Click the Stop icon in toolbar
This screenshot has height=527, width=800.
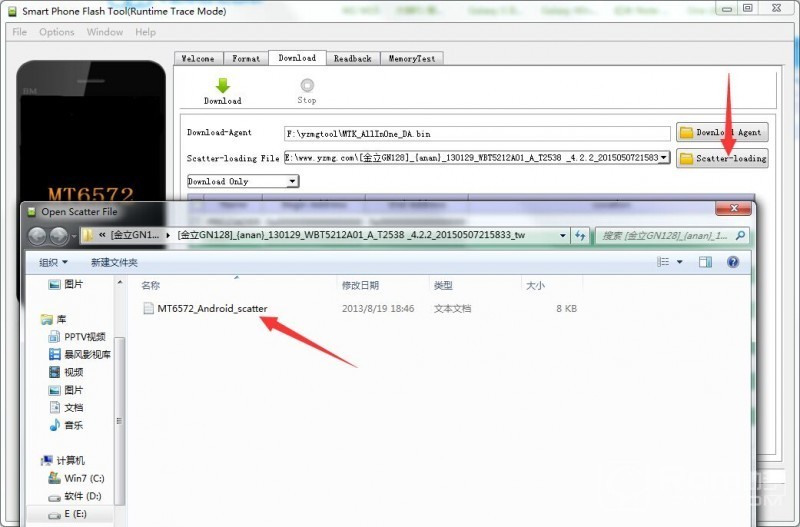pyautogui.click(x=307, y=85)
